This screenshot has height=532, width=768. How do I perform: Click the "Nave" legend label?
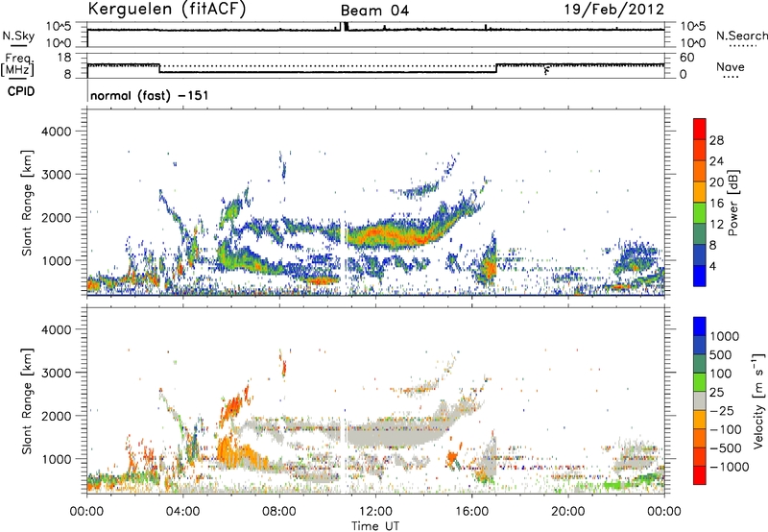point(731,66)
